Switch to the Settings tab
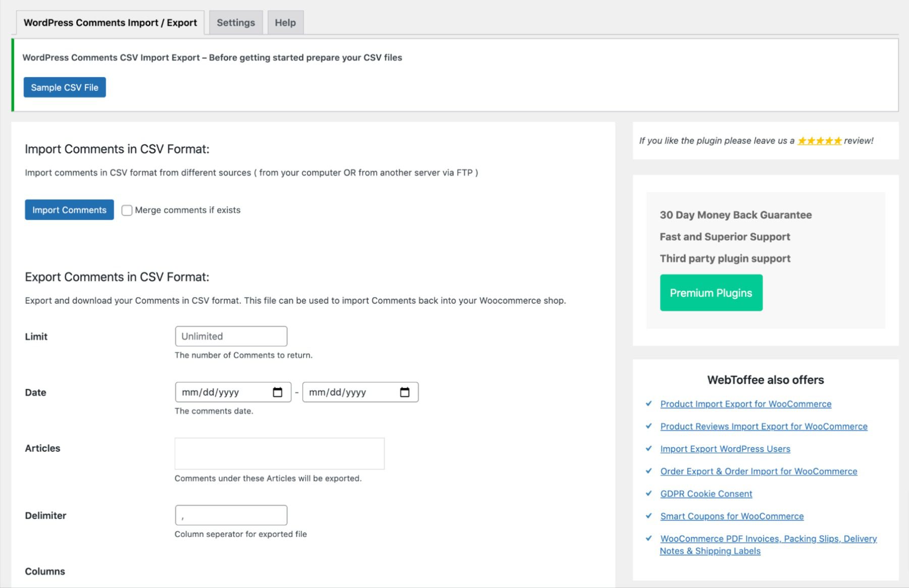 click(x=235, y=22)
